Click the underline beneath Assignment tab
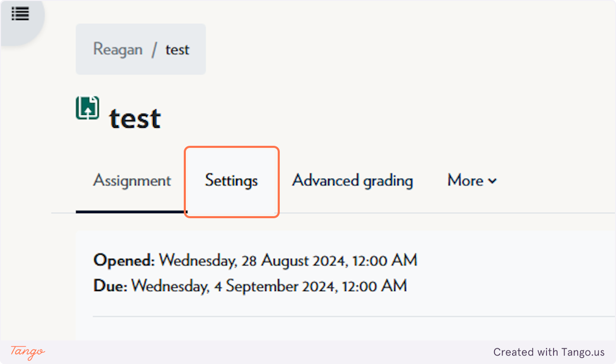The image size is (616, 364). [131, 211]
